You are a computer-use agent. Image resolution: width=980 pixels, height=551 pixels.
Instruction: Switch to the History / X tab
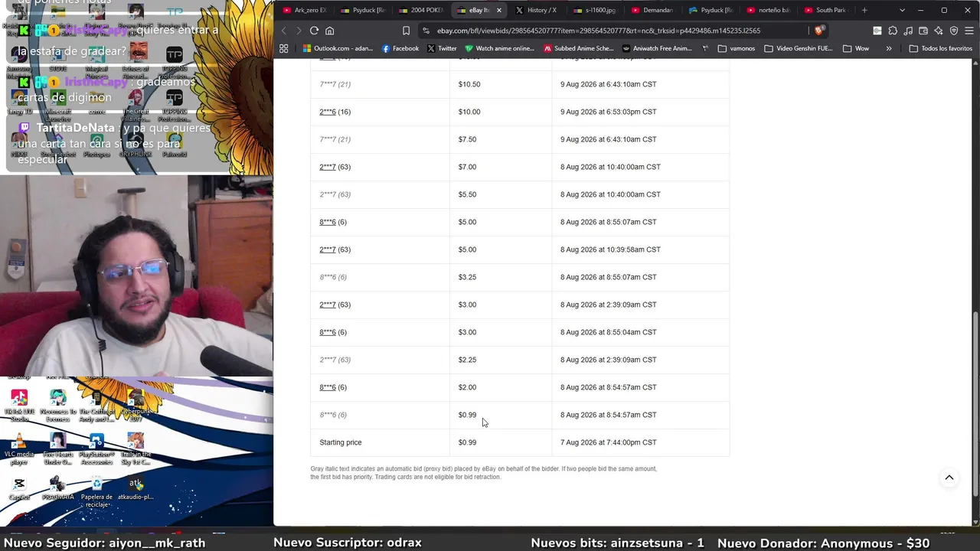[537, 10]
